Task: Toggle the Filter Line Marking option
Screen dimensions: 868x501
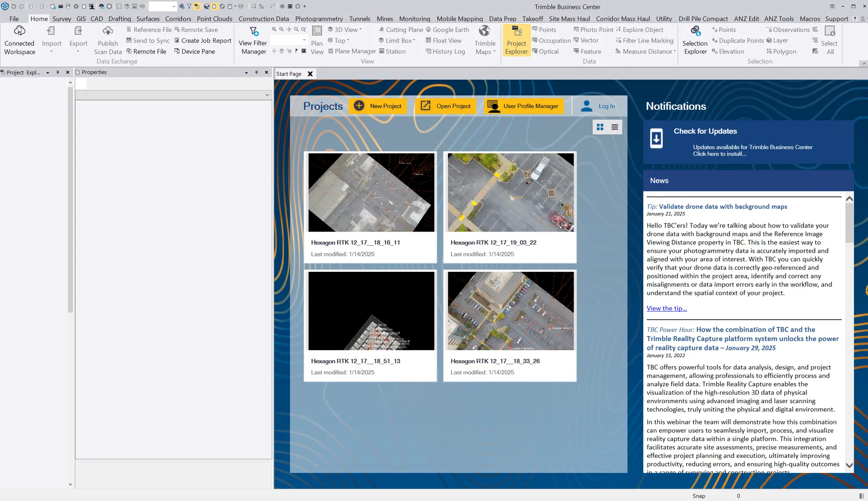Action: coord(644,41)
